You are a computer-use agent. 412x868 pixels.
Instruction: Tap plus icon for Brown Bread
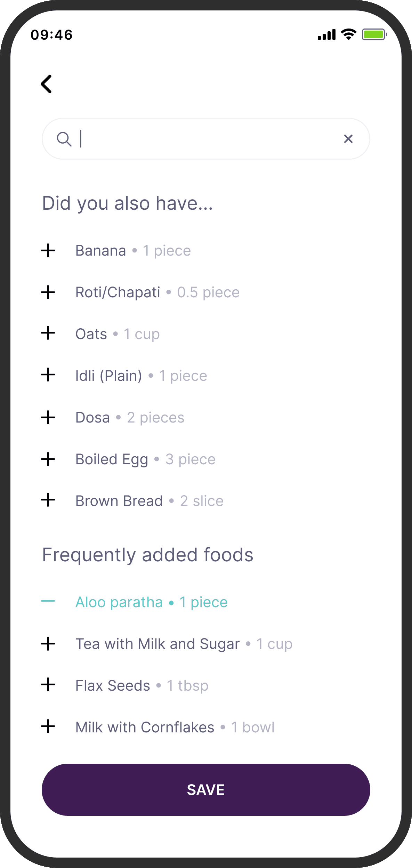48,500
